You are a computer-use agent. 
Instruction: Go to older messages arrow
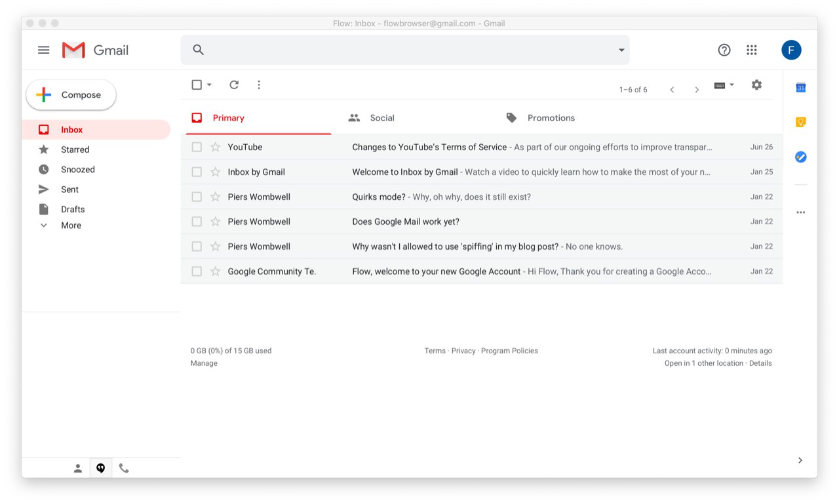tap(697, 90)
